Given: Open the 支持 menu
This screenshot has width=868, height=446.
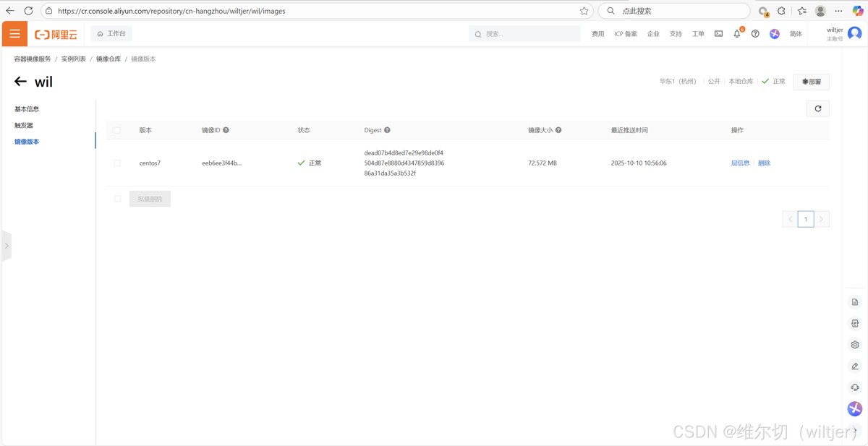Looking at the screenshot, I should click(x=676, y=34).
